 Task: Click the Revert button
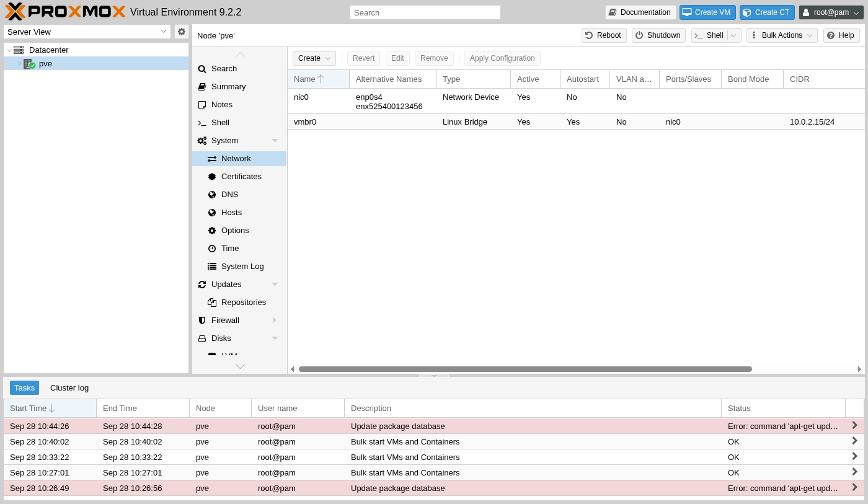(x=363, y=58)
